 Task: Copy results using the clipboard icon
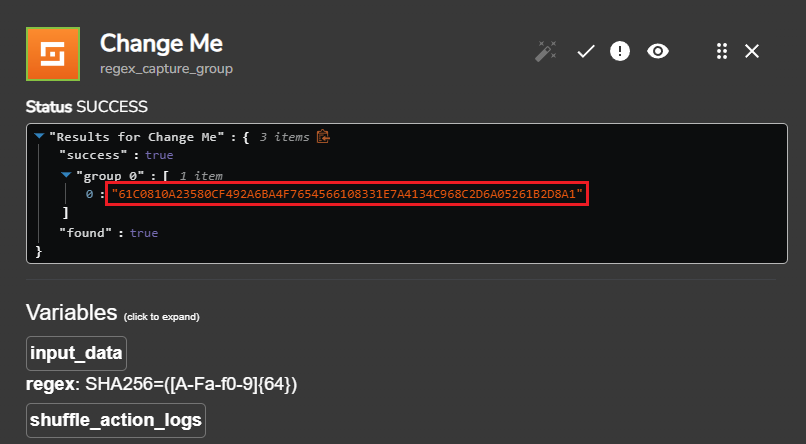[323, 137]
